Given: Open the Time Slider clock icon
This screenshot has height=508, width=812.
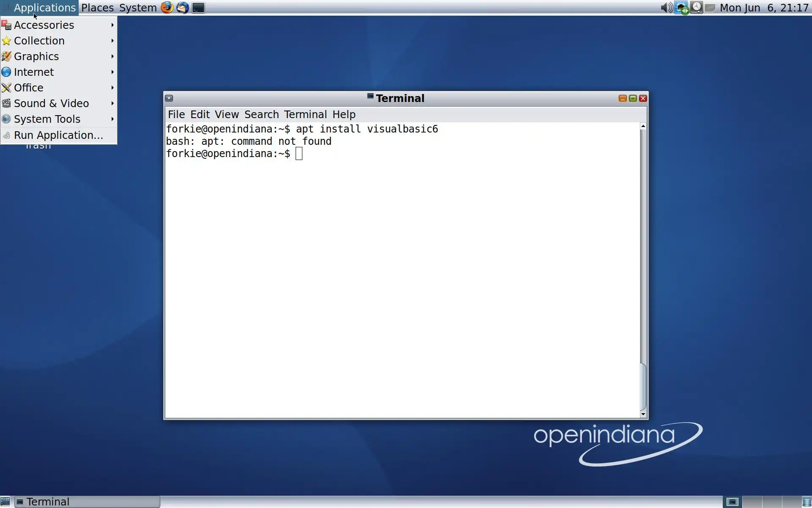Looking at the screenshot, I should click(696, 8).
